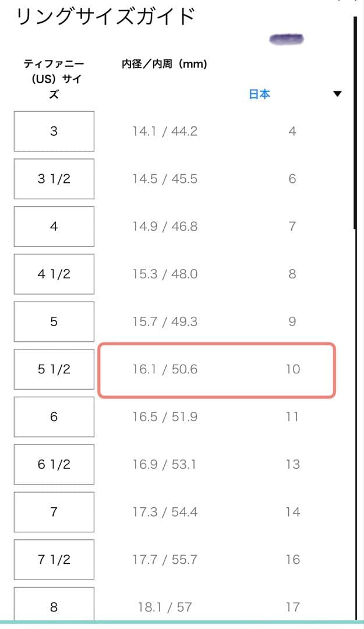The image size is (364, 629).
Task: Select US size 4 cell
Action: pyautogui.click(x=54, y=226)
